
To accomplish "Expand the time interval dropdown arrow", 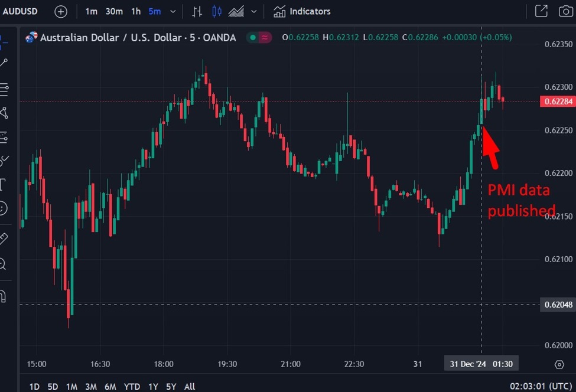I will click(x=173, y=11).
